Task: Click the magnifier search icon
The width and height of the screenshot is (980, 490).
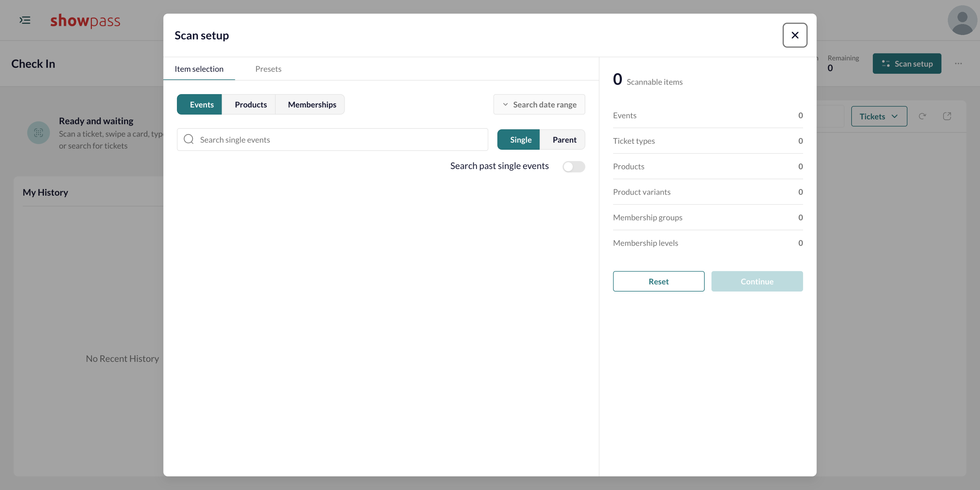Action: coord(189,139)
